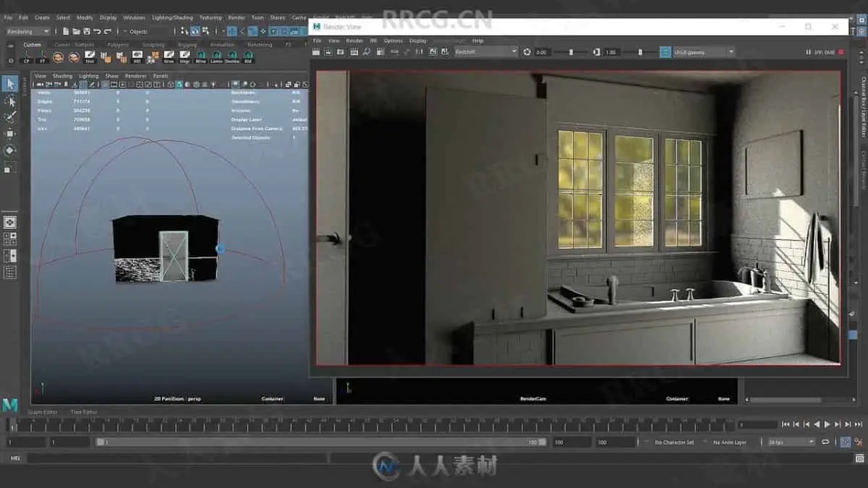Viewport: 868px width, 488px height.
Task: Click the IPR render icon in Render View
Action: [354, 52]
